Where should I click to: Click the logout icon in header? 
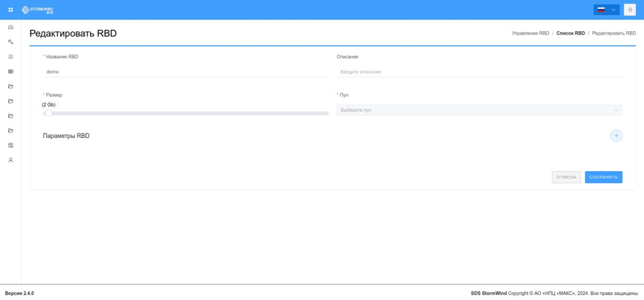click(629, 10)
